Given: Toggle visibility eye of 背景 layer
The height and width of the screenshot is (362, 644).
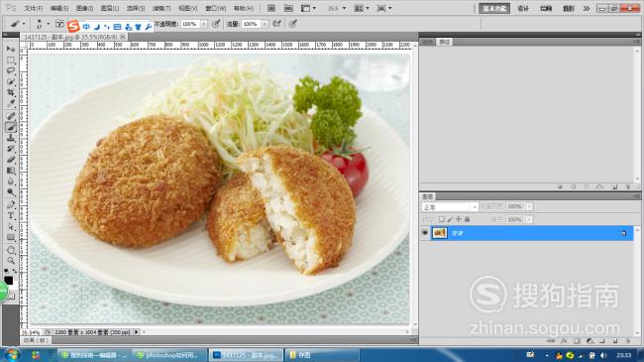Looking at the screenshot, I should pyautogui.click(x=425, y=233).
